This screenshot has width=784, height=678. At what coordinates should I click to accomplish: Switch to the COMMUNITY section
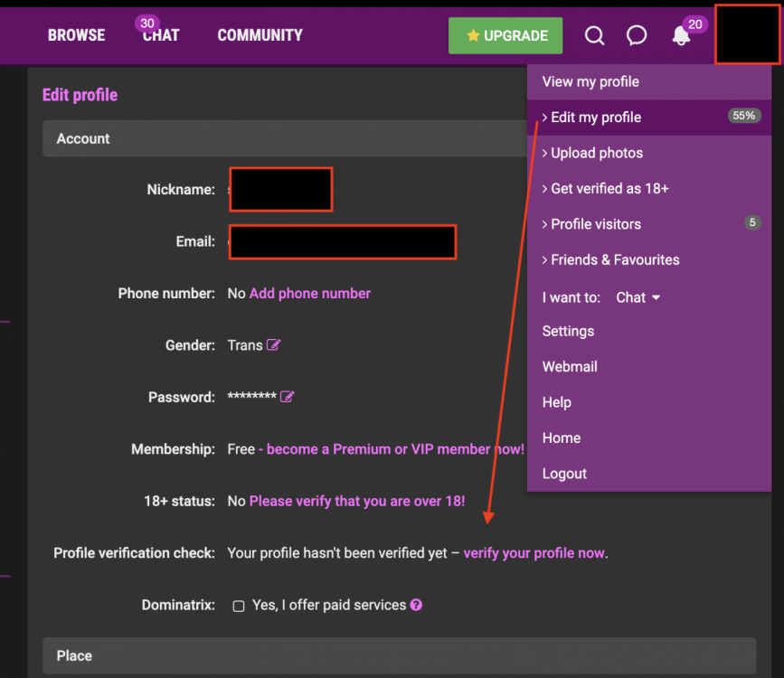click(x=260, y=35)
